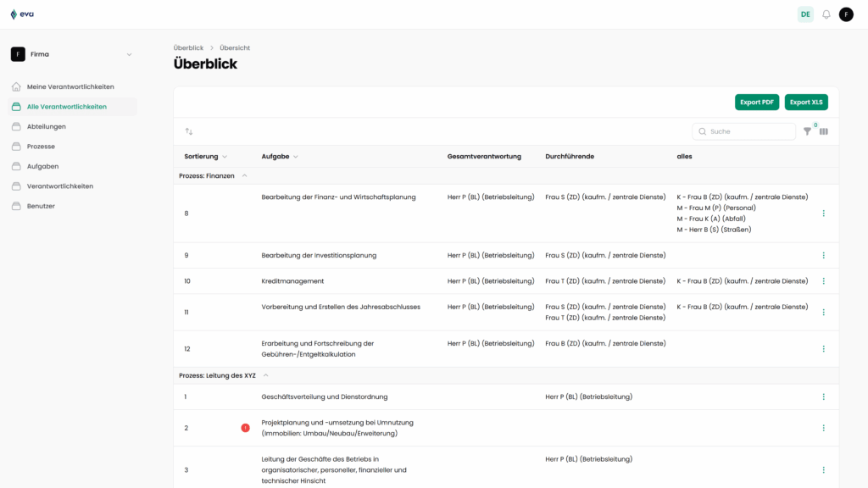Select Abteilungen in the sidebar
Image resolution: width=868 pixels, height=488 pixels.
(47, 125)
